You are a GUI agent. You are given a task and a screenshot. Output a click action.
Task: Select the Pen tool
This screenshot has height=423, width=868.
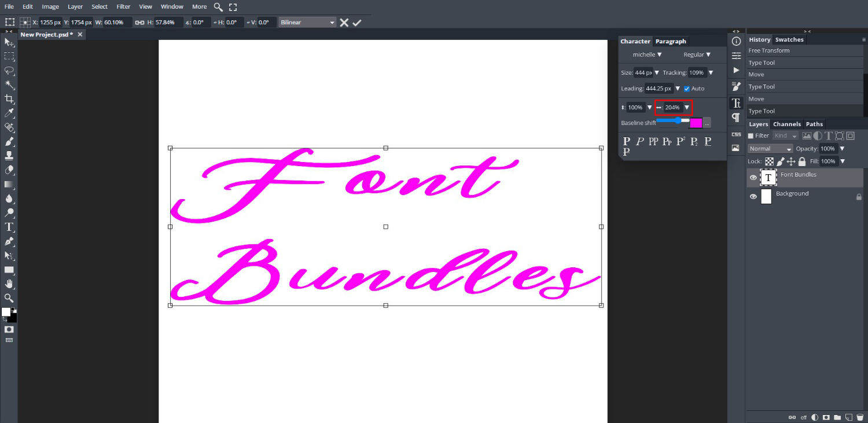[9, 241]
